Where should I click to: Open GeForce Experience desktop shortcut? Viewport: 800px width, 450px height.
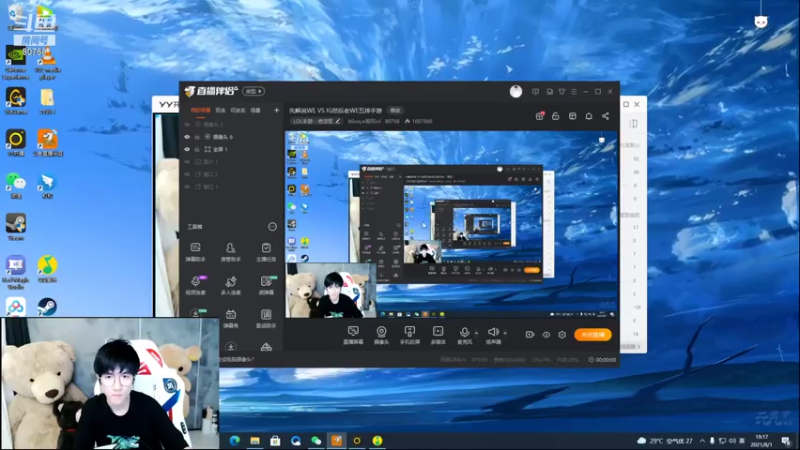16,62
